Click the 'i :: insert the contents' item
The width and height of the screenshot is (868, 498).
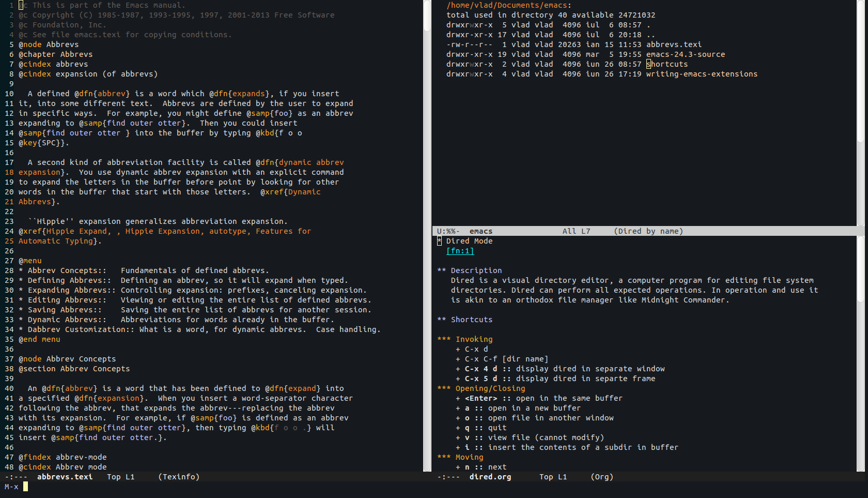(567, 447)
